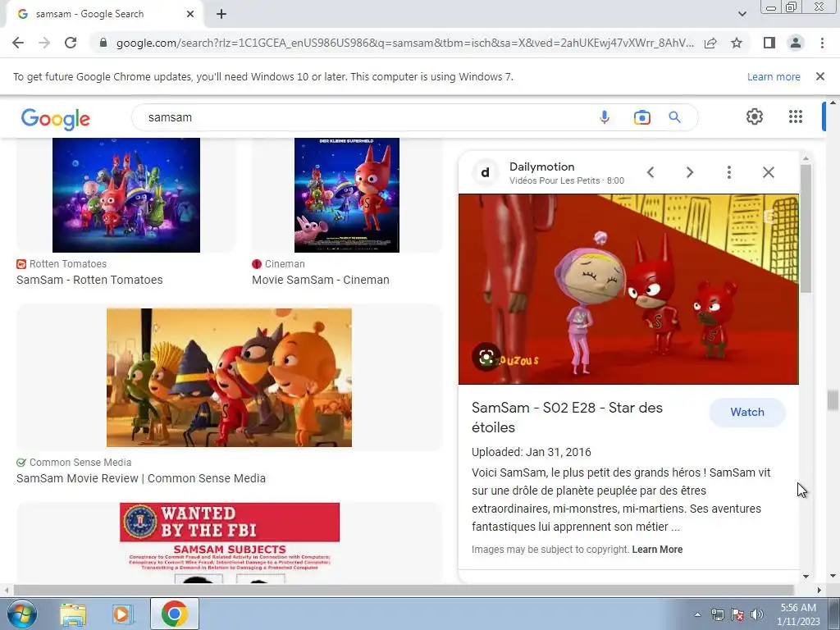Submit search with the magnifier icon
Image resolution: width=840 pixels, height=630 pixels.
tap(674, 117)
